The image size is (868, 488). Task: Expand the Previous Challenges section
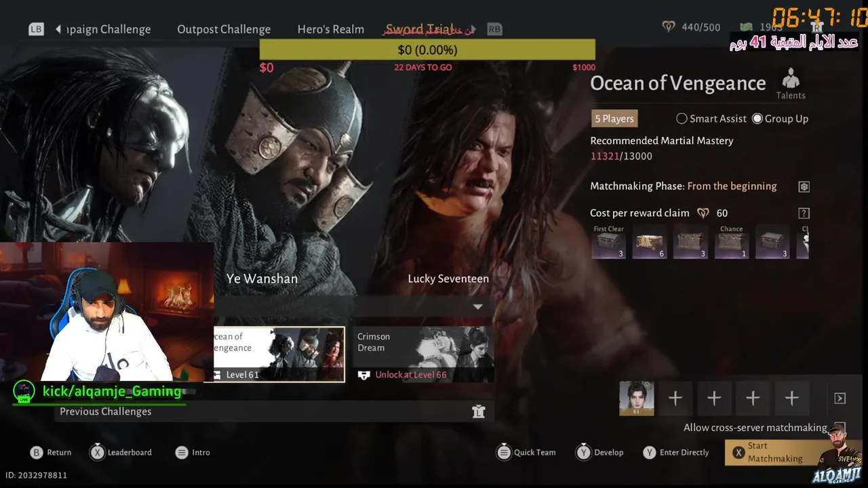tap(274, 411)
